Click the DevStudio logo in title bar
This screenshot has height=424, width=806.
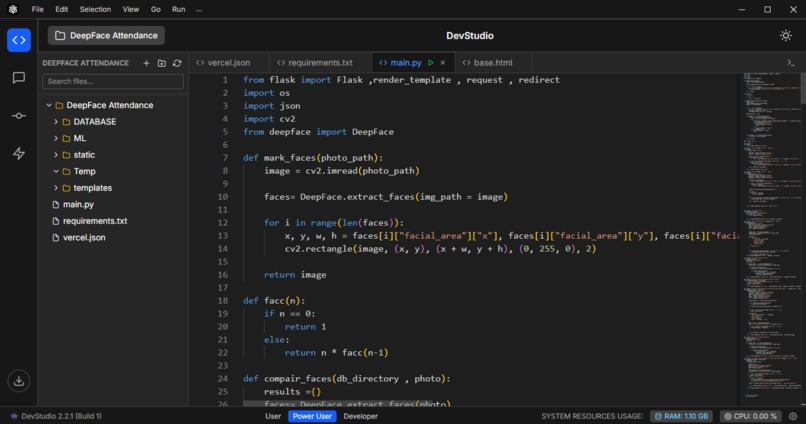point(13,9)
